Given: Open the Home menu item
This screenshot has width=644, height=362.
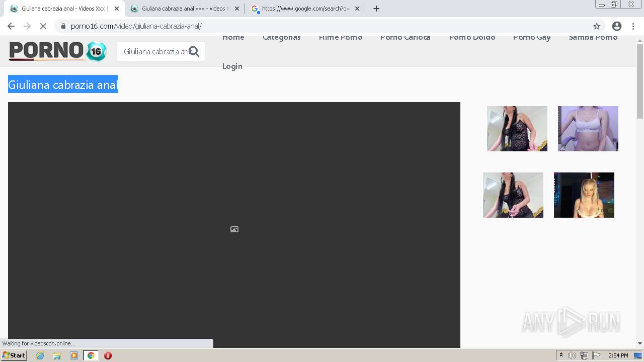Looking at the screenshot, I should point(233,38).
